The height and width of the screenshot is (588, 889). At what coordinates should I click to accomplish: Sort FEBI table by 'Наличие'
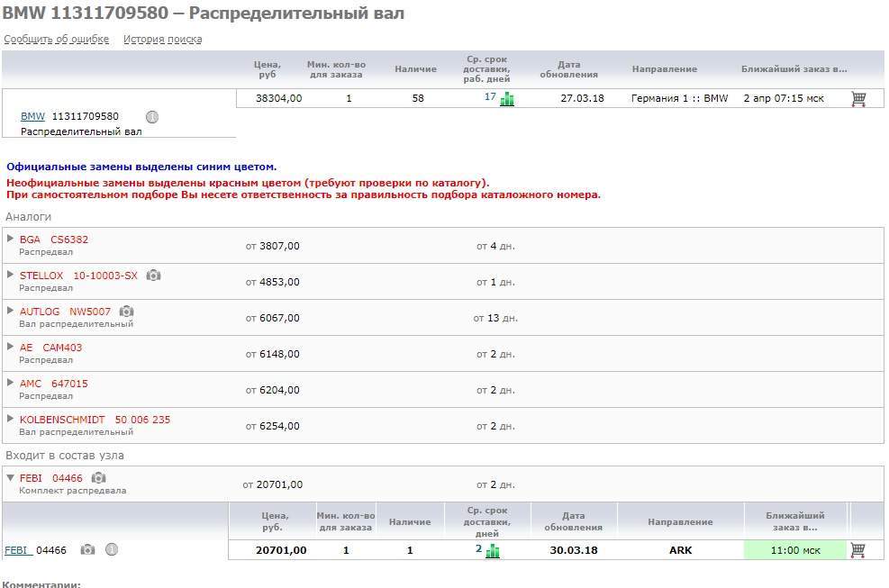point(410,521)
